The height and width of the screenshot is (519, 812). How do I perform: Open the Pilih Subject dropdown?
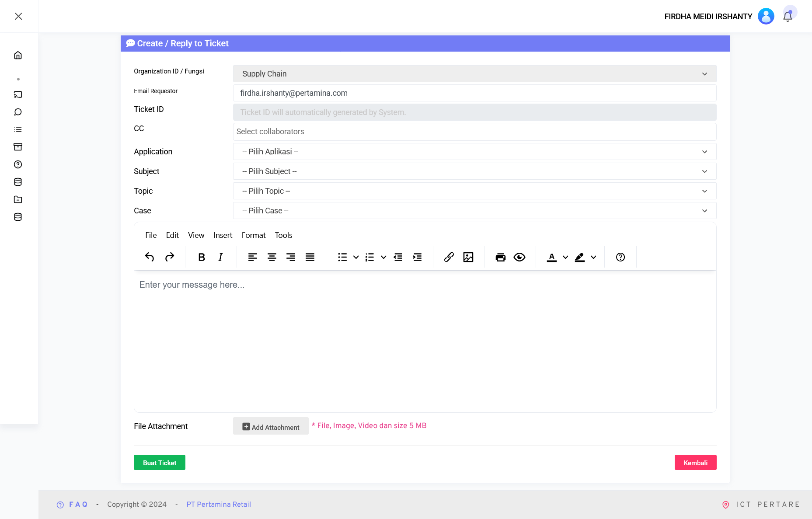tap(474, 171)
